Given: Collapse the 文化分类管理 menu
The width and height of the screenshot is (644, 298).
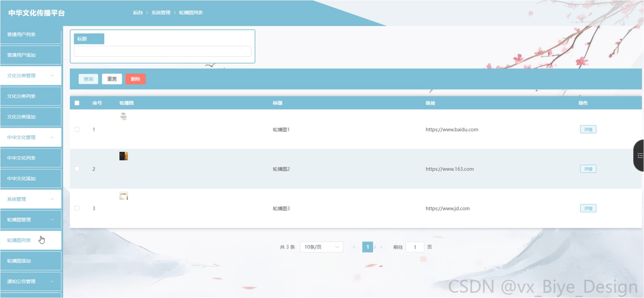Looking at the screenshot, I should (x=31, y=75).
